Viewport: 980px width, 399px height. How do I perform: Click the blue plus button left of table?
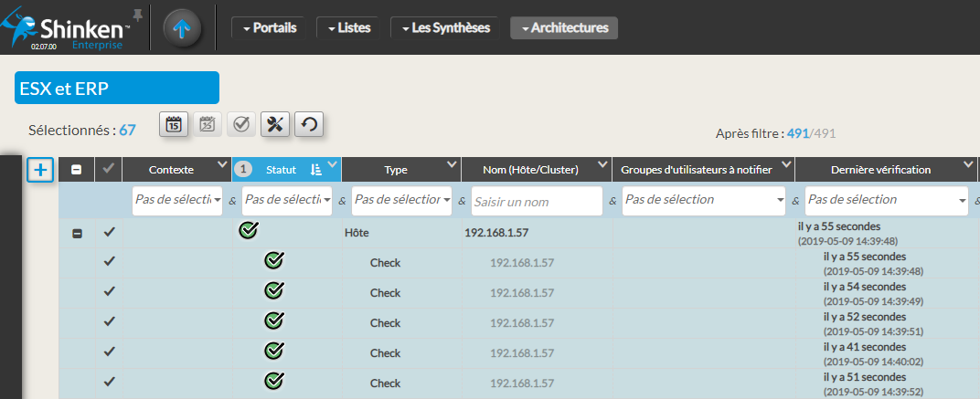40,170
